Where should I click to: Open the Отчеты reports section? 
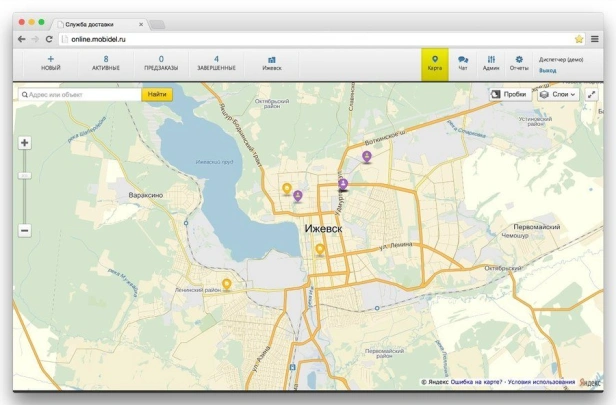tap(519, 63)
